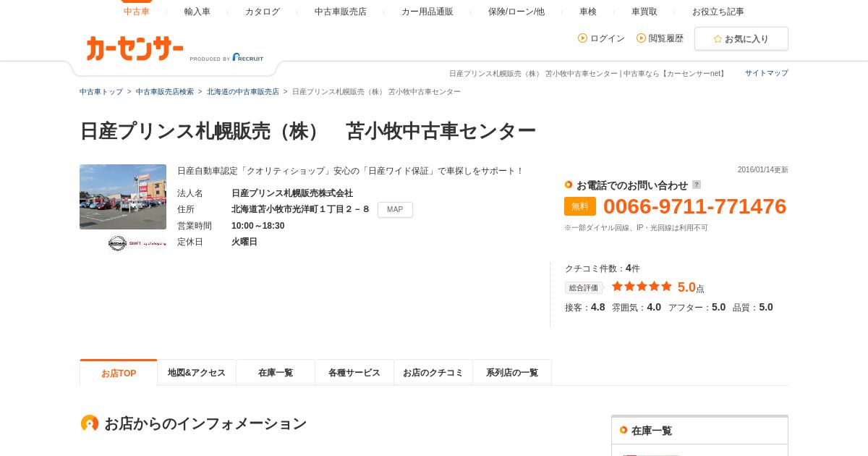Open the 系列店の一覧 tab

click(512, 373)
